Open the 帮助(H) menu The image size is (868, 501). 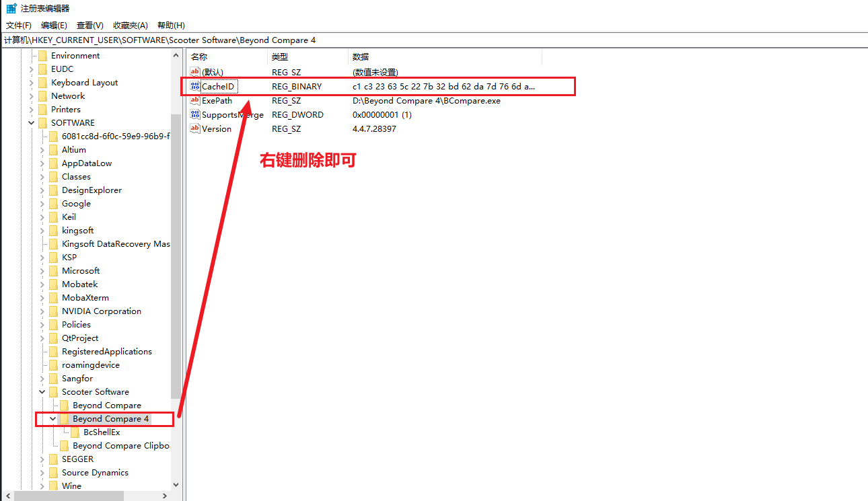point(171,25)
